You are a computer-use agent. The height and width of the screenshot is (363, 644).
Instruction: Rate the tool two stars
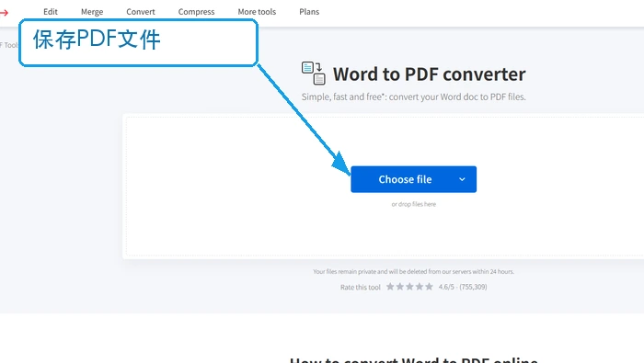coord(400,287)
